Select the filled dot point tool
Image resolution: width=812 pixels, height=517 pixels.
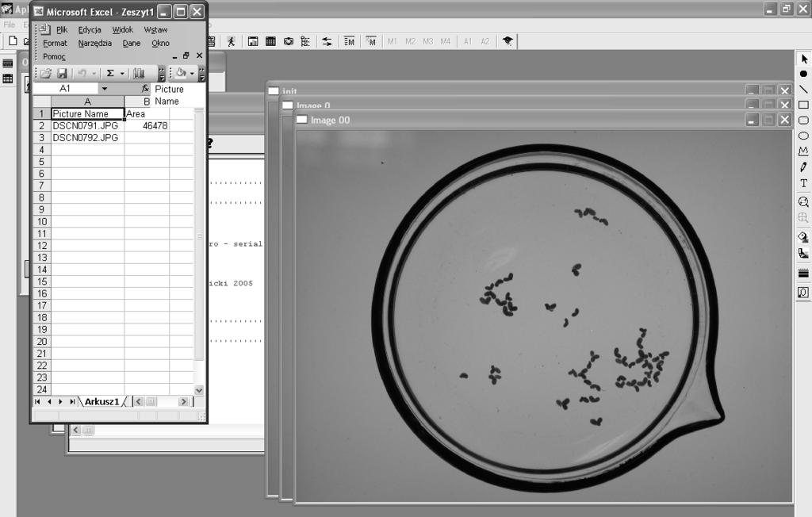tap(804, 74)
